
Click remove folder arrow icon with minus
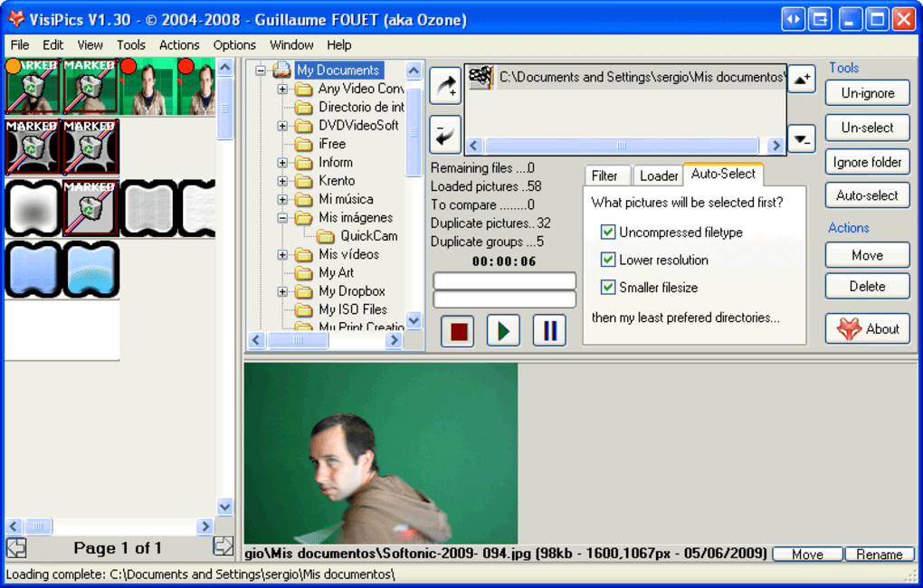[445, 134]
